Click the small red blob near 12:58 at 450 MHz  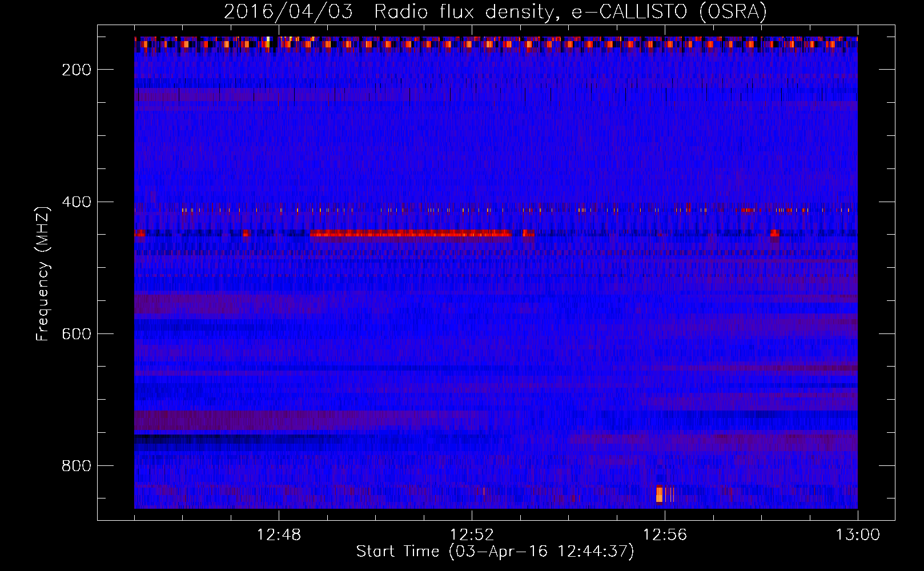coord(775,233)
